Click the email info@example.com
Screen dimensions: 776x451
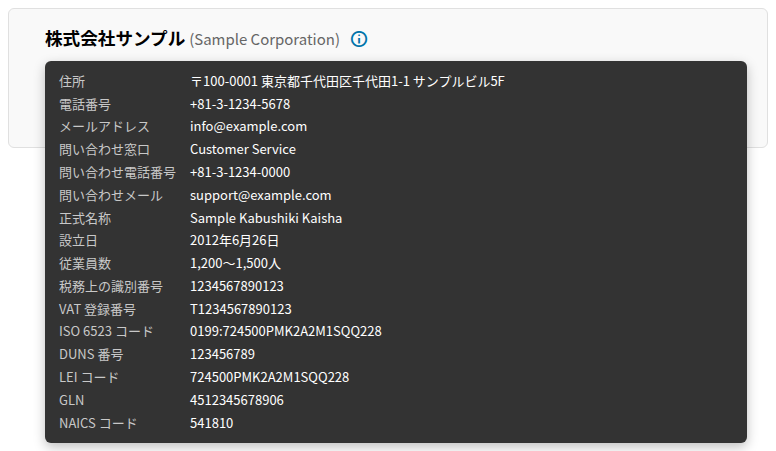click(248, 127)
